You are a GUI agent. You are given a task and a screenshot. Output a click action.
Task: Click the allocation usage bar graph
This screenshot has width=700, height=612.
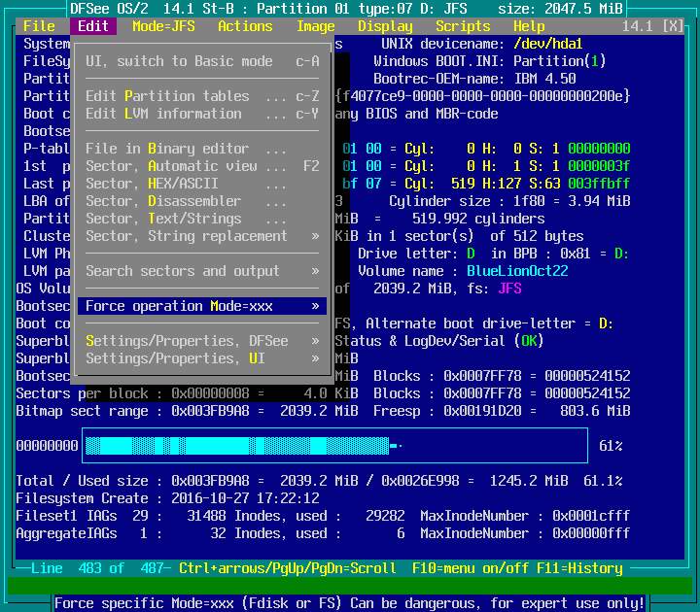pos(334,446)
